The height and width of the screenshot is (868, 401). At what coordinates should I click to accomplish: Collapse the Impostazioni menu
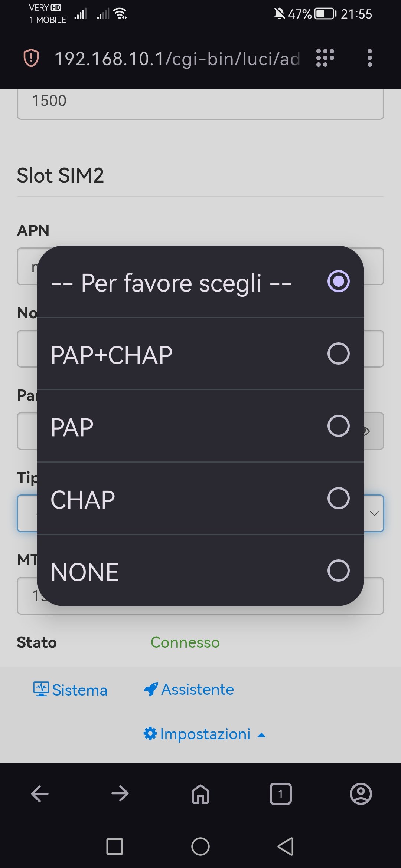205,734
